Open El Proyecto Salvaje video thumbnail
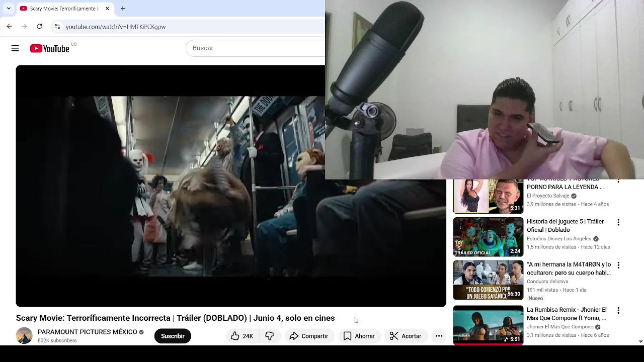644x362 pixels. 488,196
